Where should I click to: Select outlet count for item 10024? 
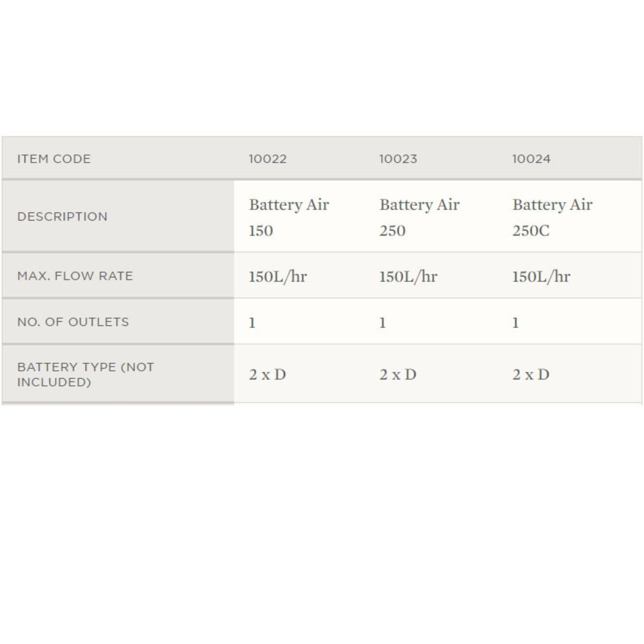click(515, 323)
